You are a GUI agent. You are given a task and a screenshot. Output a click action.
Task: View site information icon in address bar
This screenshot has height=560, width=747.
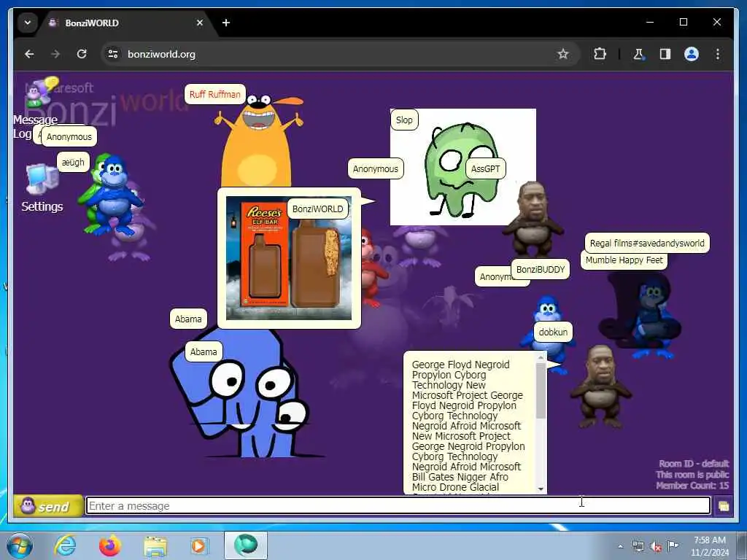113,54
